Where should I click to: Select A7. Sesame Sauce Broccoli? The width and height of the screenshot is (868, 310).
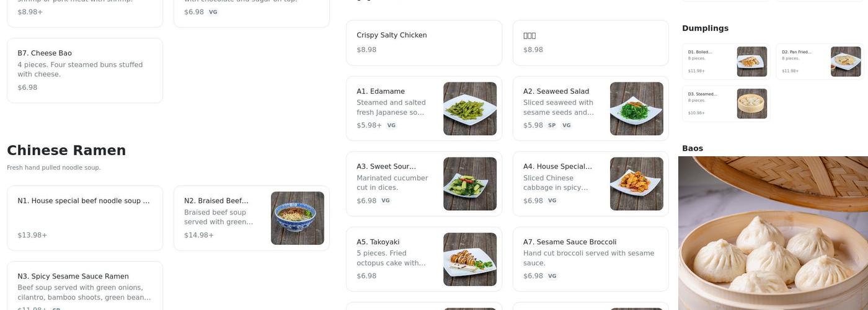[590, 259]
